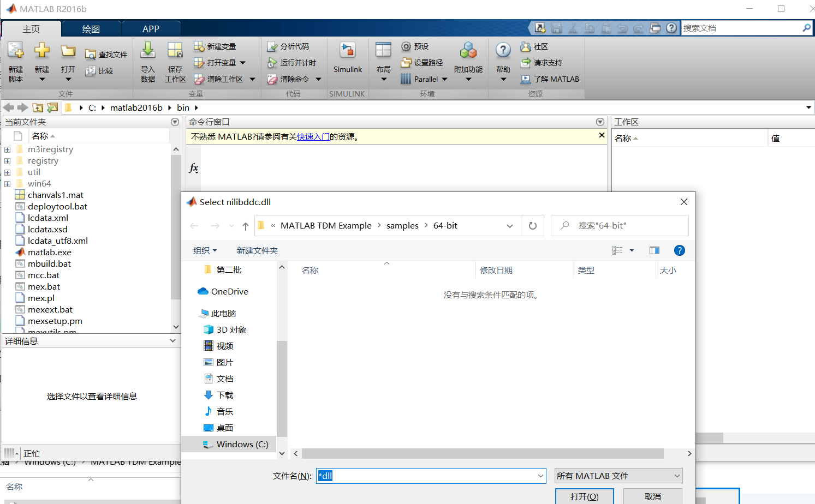Click the dialog's 搜索"64-bit" search box
Screen dimensions: 815x504
(x=620, y=225)
